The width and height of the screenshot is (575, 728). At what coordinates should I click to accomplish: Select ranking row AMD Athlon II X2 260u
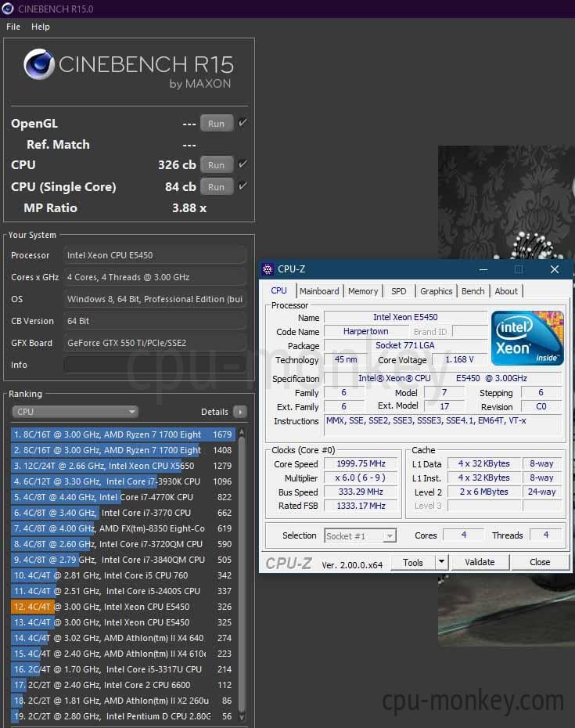coord(123,701)
